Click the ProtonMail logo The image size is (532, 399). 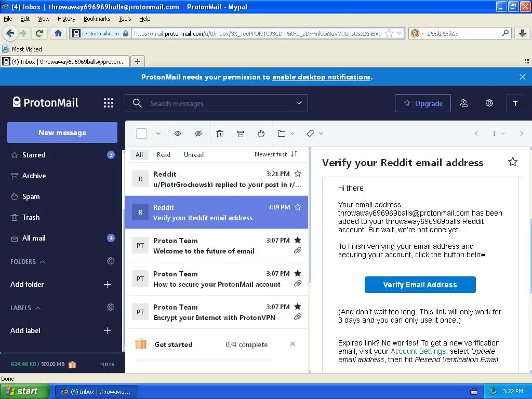pos(46,102)
